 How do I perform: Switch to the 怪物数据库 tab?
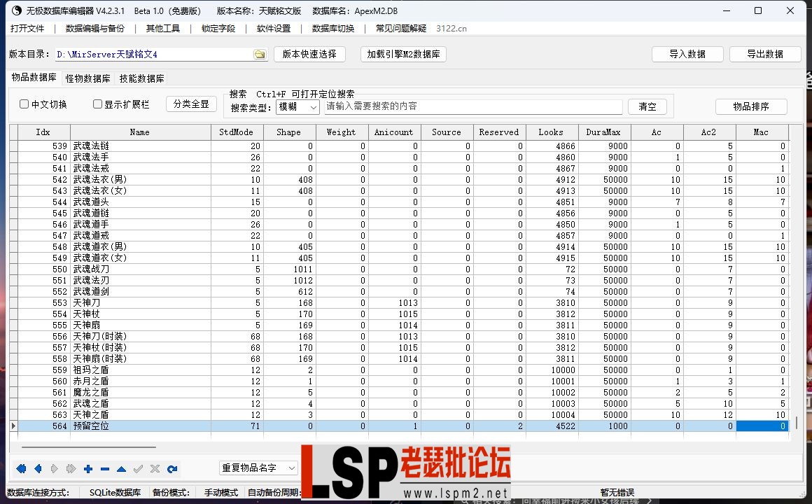(87, 78)
